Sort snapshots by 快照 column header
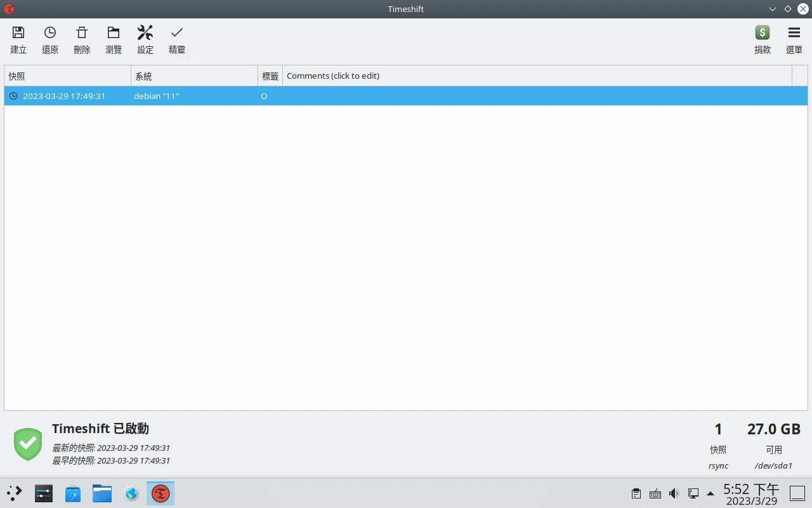 coord(68,76)
